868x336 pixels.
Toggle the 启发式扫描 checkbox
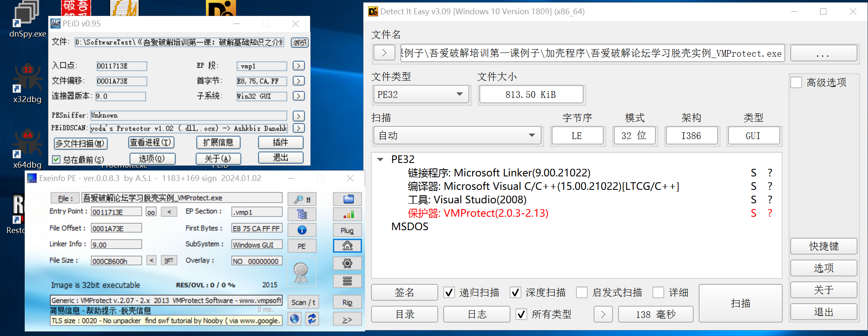[582, 292]
